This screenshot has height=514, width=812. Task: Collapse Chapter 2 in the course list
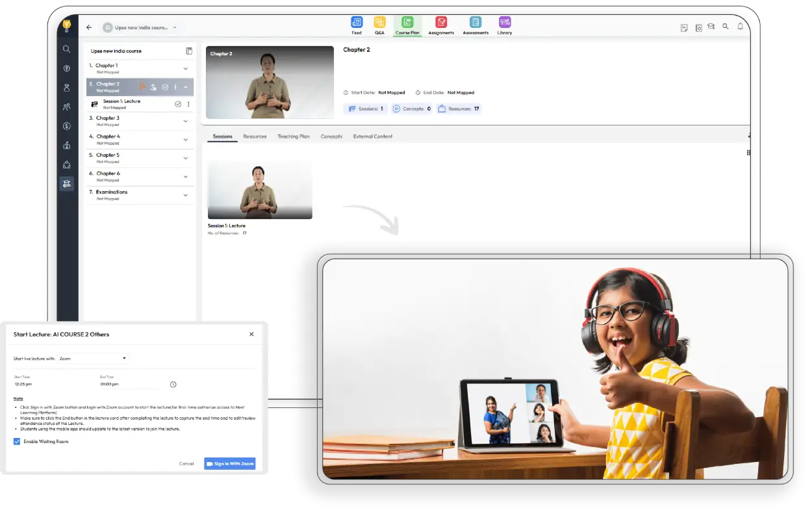coord(185,86)
